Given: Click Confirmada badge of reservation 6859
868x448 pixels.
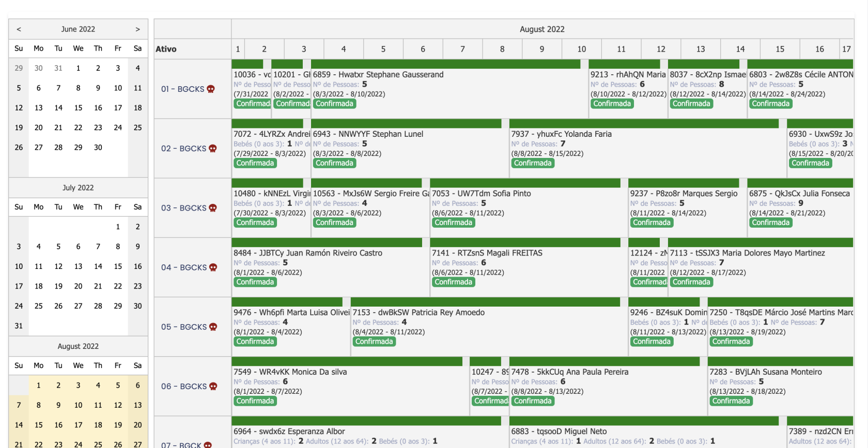Looking at the screenshot, I should point(334,104).
